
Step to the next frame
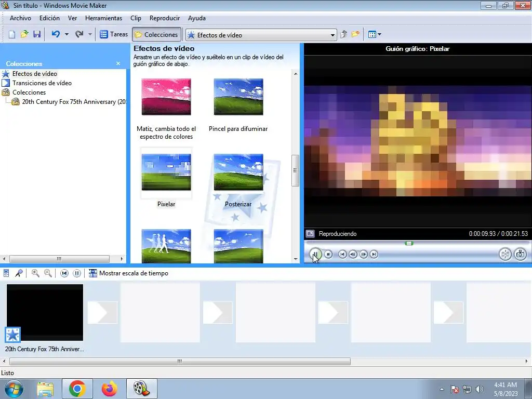(363, 254)
